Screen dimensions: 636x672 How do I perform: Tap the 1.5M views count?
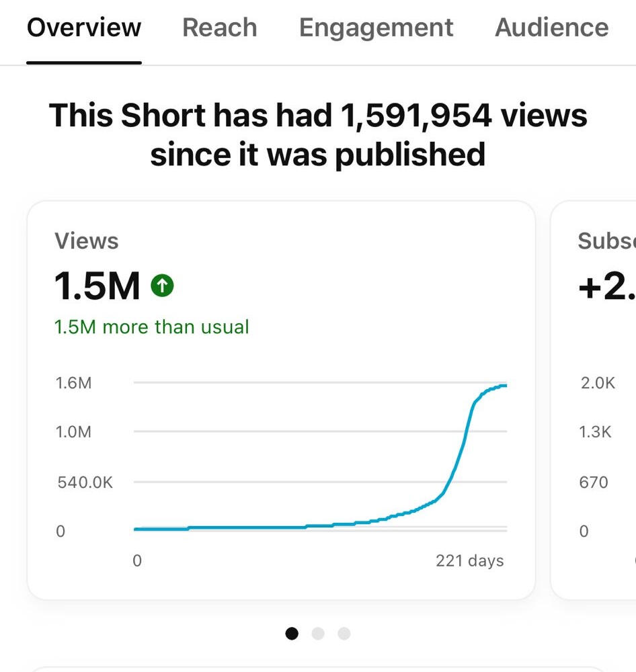click(x=97, y=286)
